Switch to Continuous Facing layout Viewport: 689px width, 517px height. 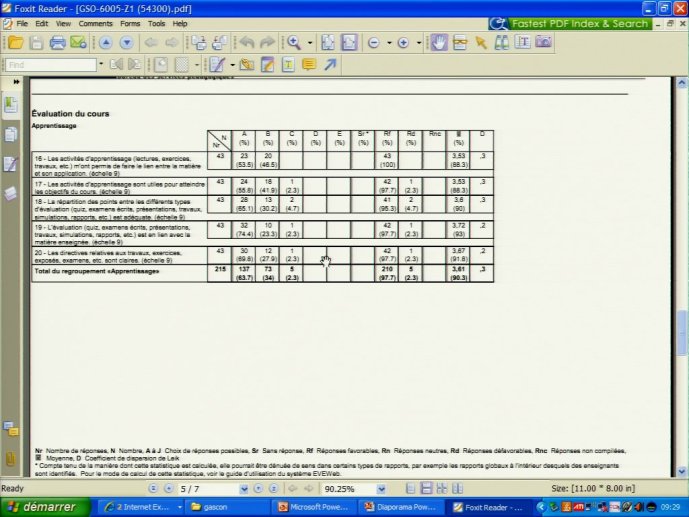442,488
